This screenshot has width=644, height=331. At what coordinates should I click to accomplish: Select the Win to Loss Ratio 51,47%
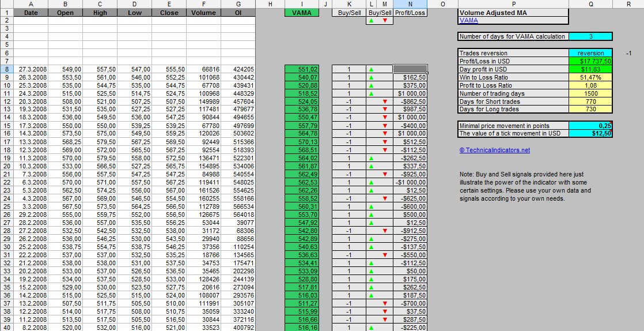[590, 77]
